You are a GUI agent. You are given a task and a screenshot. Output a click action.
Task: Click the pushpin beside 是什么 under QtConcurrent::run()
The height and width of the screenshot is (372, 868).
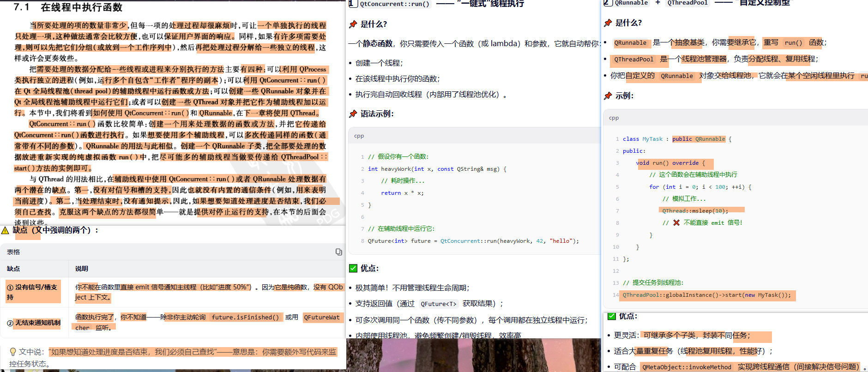(353, 24)
